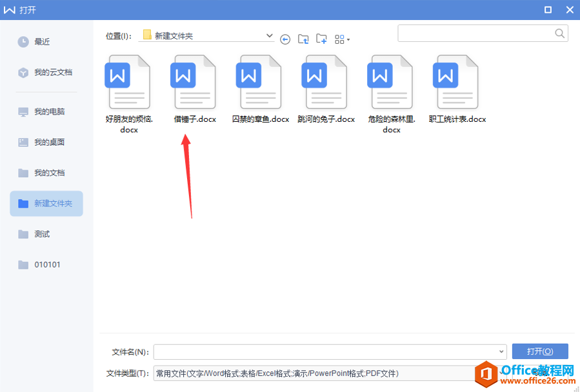Expand the 文件名 dropdown arrow
Viewport: 580px width, 392px height.
(x=501, y=351)
